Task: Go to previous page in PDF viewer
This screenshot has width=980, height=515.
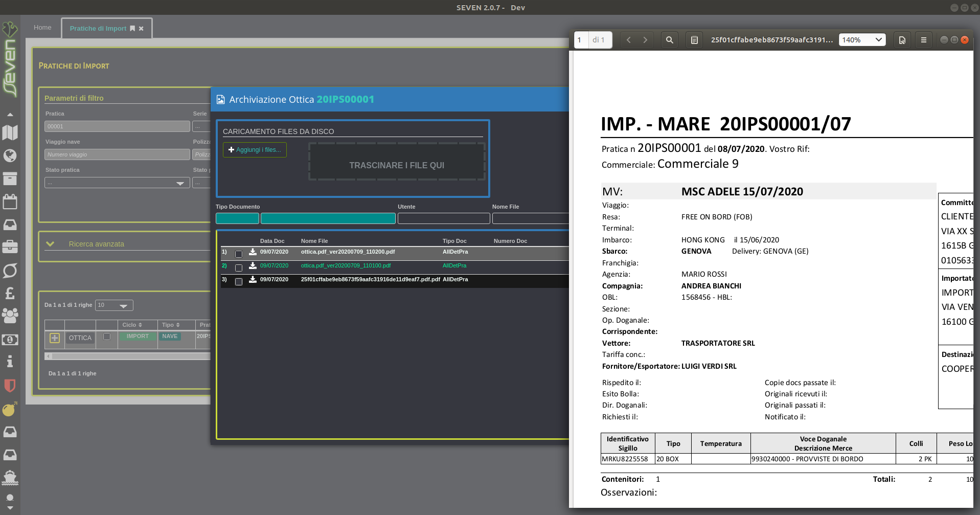Action: click(629, 40)
